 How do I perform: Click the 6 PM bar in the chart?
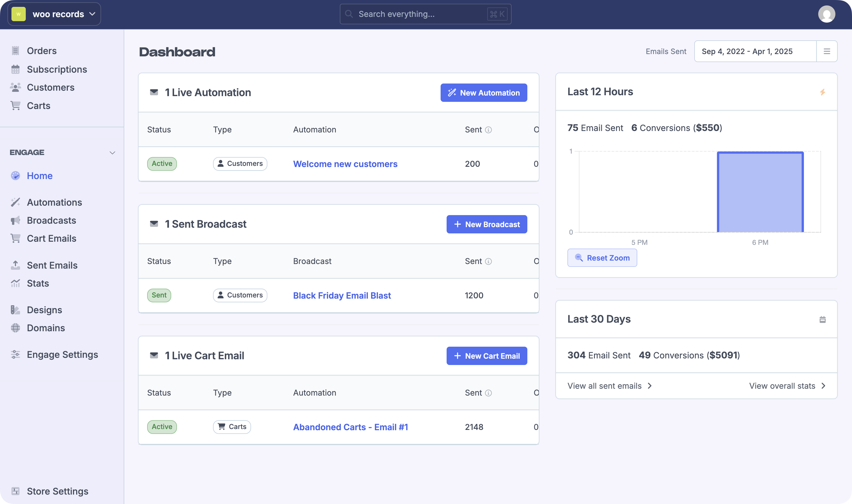(x=760, y=192)
